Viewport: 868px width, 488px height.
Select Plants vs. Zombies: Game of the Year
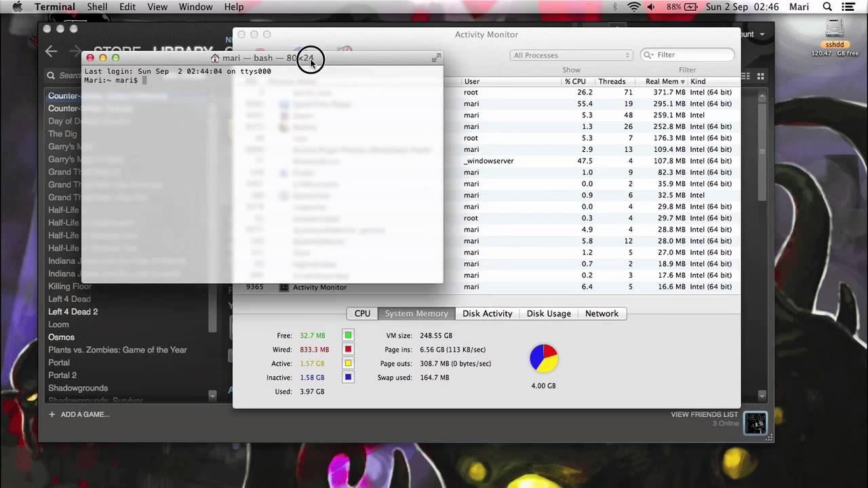click(x=117, y=350)
